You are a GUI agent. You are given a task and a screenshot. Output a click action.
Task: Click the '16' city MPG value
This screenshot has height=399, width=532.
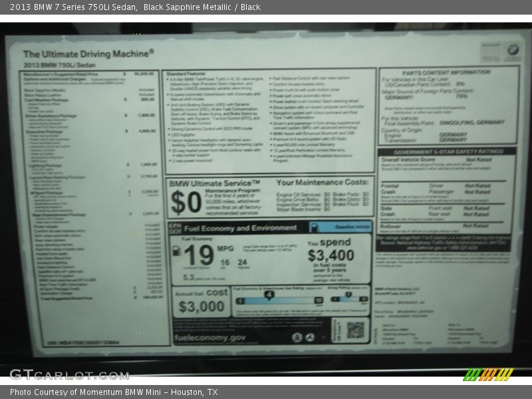[x=225, y=262]
